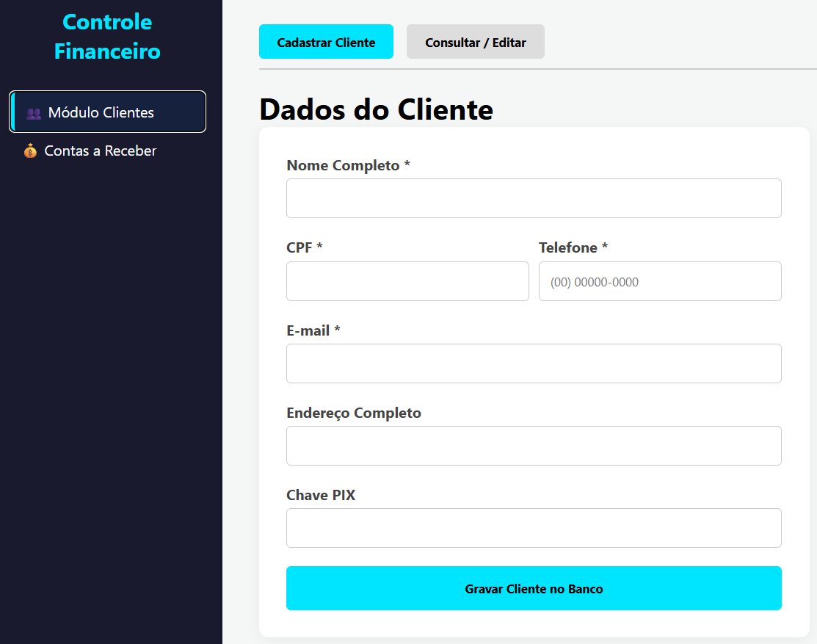Click the Endereço Completo label

click(354, 413)
